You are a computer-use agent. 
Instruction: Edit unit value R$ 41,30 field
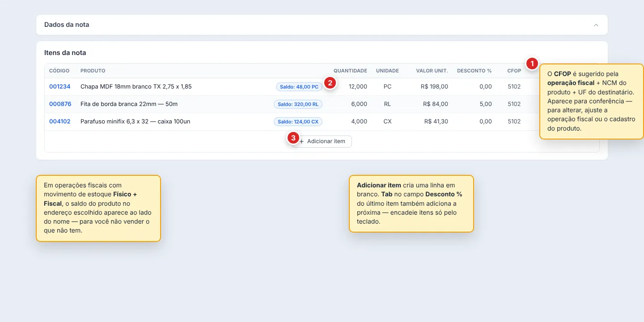(428, 122)
